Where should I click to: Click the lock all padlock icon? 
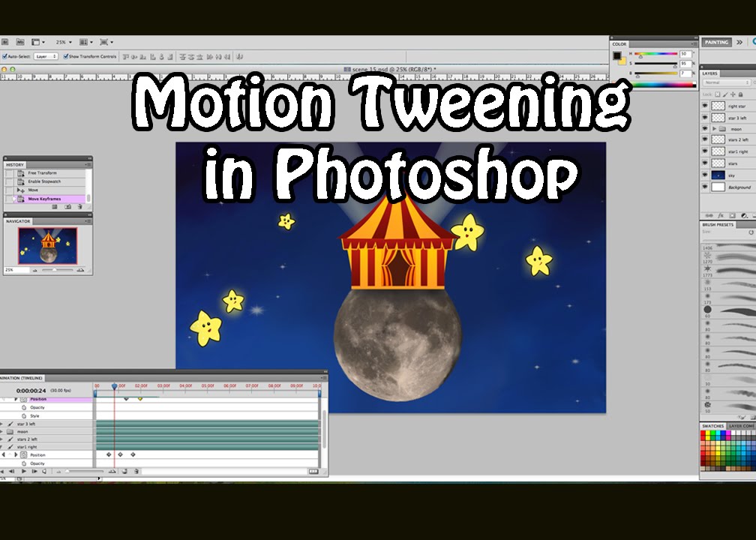[x=740, y=94]
